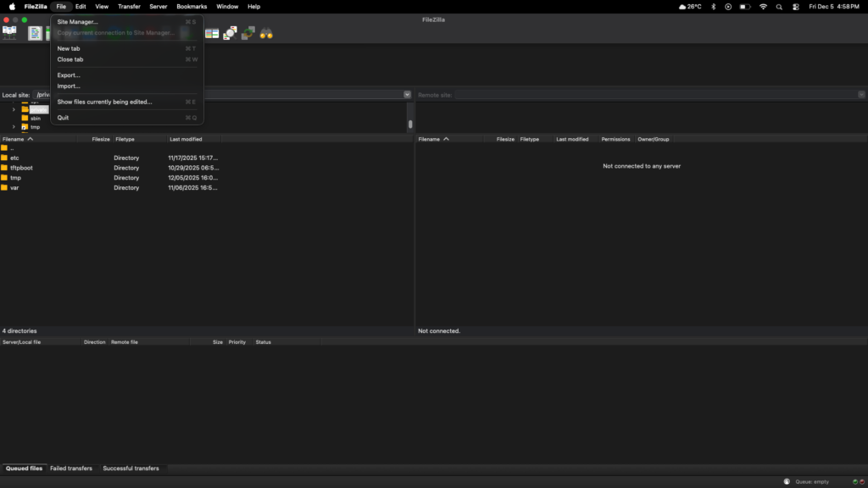
Task: Click the binoculars file search icon
Action: tap(266, 33)
